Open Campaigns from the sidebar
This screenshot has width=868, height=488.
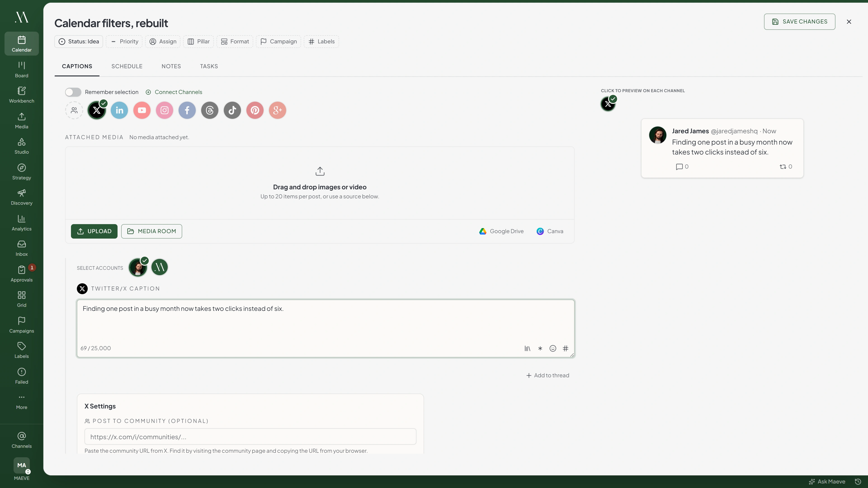click(x=21, y=325)
